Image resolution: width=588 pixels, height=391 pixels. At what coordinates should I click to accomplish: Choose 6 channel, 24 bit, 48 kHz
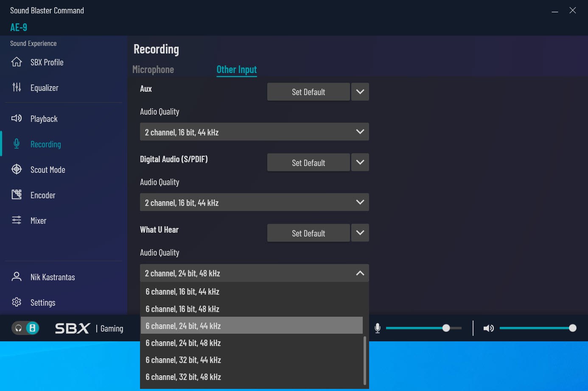(252, 343)
